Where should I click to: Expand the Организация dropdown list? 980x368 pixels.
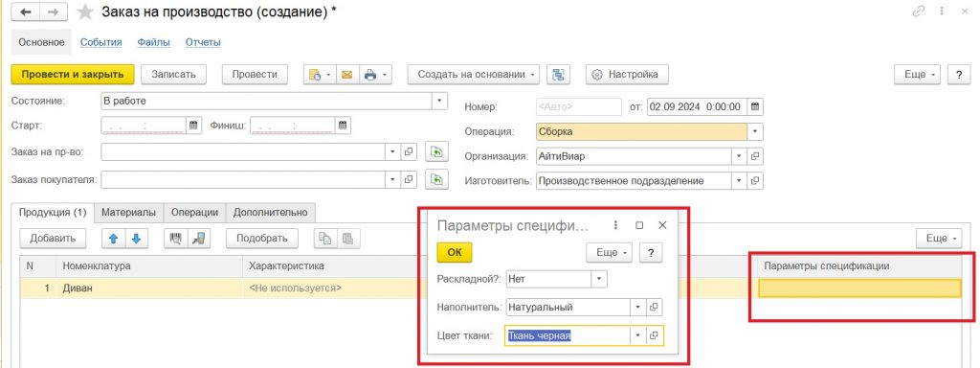739,156
